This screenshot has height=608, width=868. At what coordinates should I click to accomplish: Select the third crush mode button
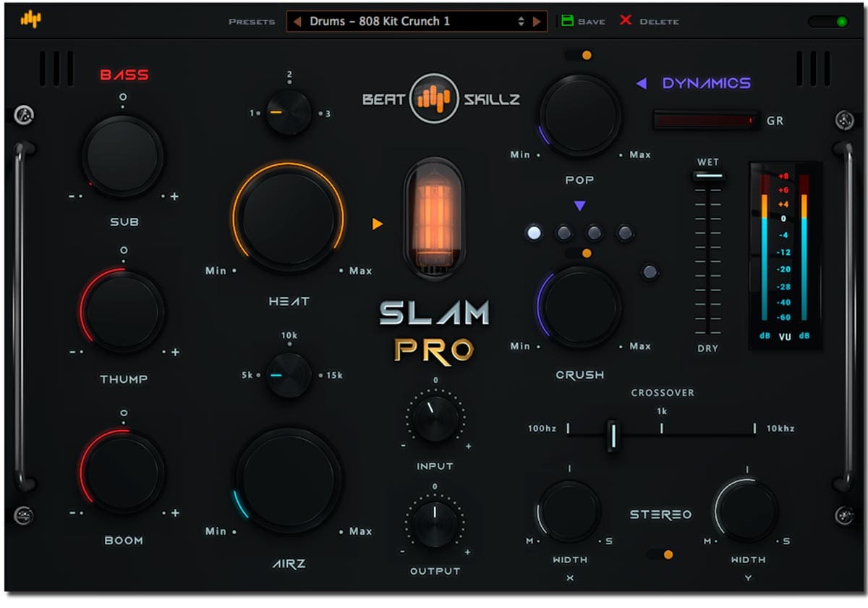pos(595,233)
